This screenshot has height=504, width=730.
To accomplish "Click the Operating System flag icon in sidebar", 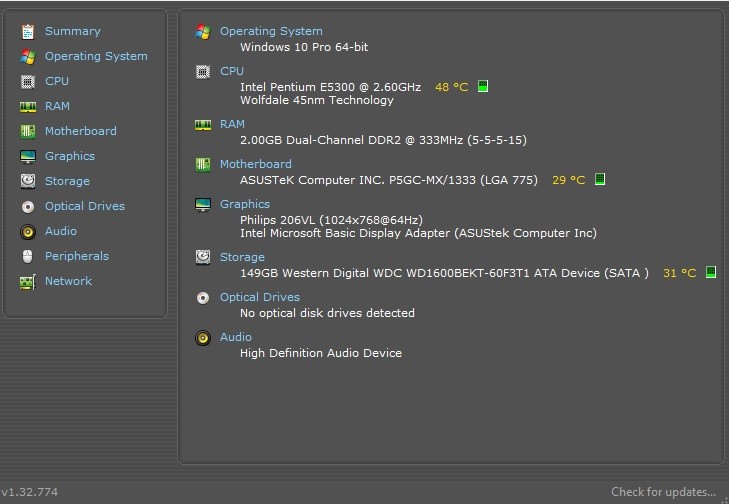I will (28, 56).
